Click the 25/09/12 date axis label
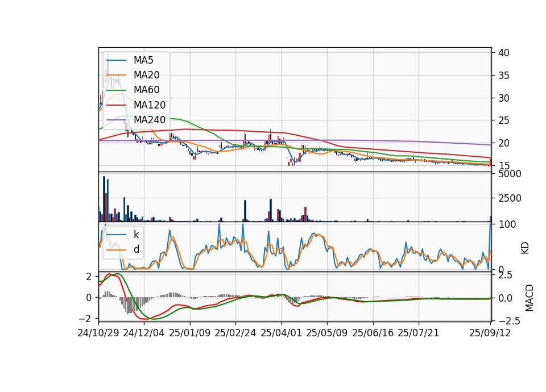This screenshot has height=392, width=546. pyautogui.click(x=490, y=333)
